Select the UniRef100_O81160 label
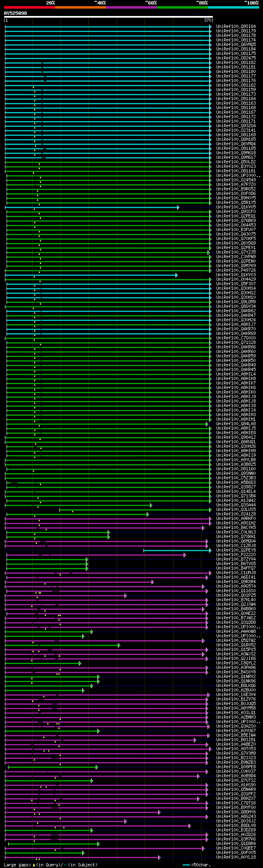This screenshot has height=868, width=263. click(236, 469)
